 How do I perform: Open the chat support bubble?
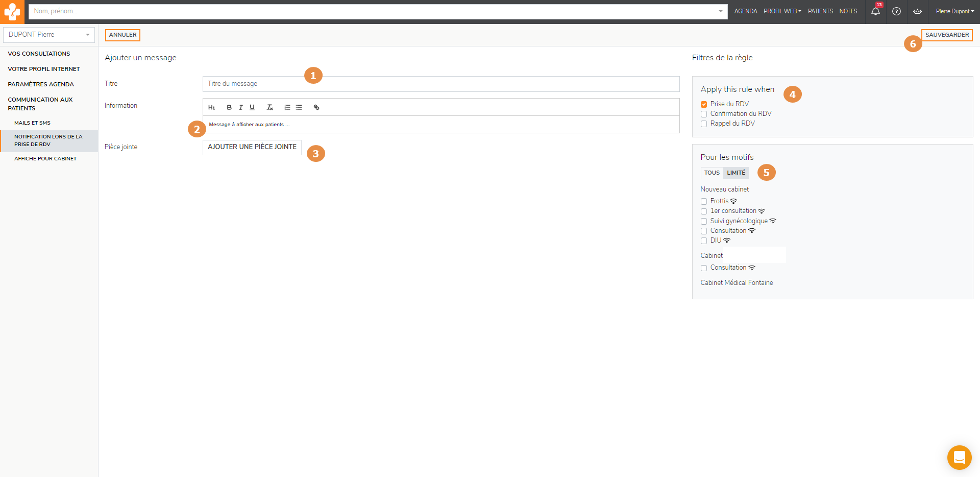959,457
